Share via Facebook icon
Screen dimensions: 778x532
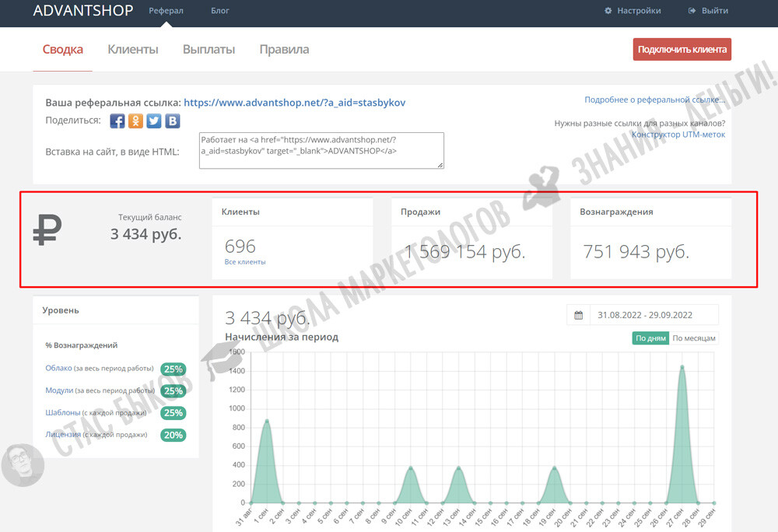tap(117, 121)
